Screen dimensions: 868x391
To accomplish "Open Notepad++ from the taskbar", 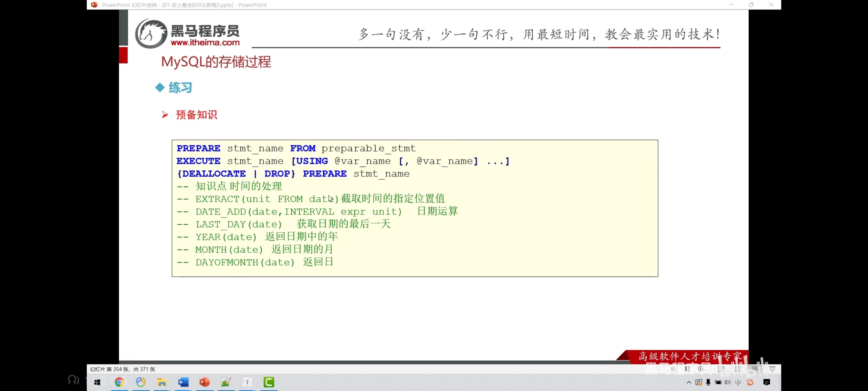I will [x=226, y=382].
